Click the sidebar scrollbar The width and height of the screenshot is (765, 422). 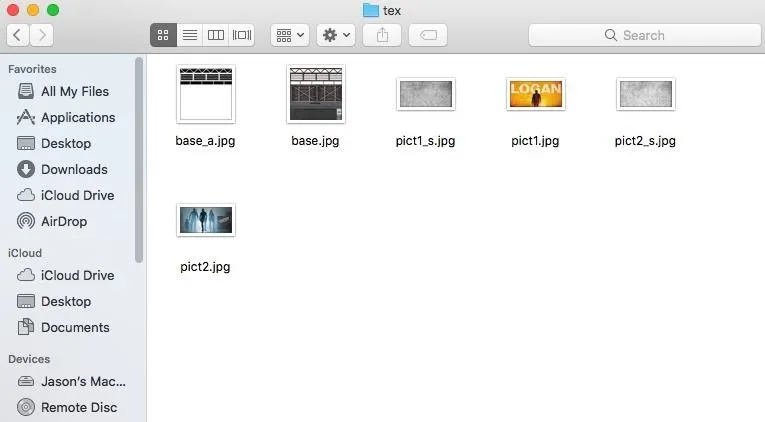point(139,160)
